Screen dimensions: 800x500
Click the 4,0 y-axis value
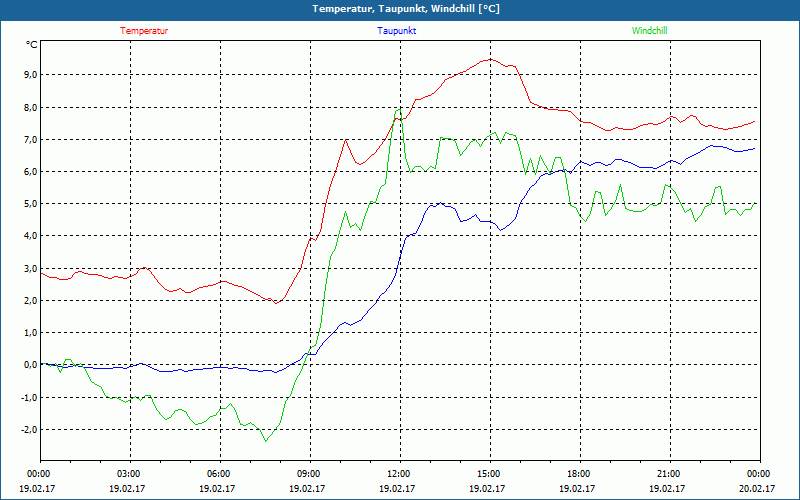(31, 236)
